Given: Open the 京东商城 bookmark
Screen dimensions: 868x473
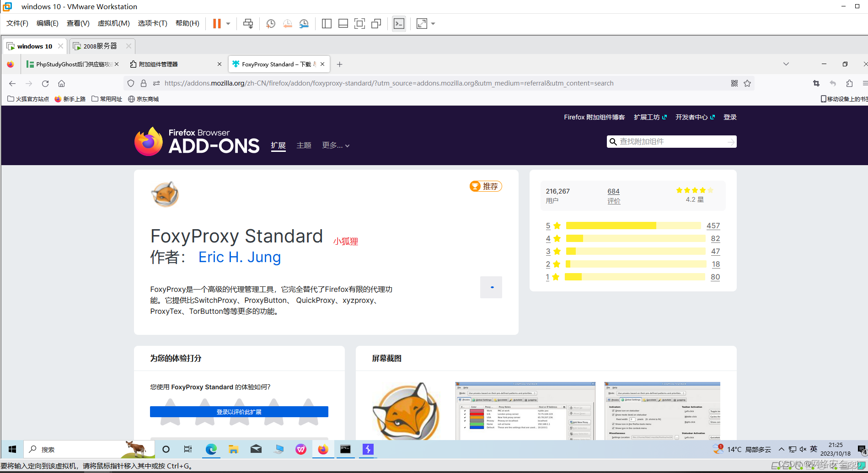Looking at the screenshot, I should (144, 99).
